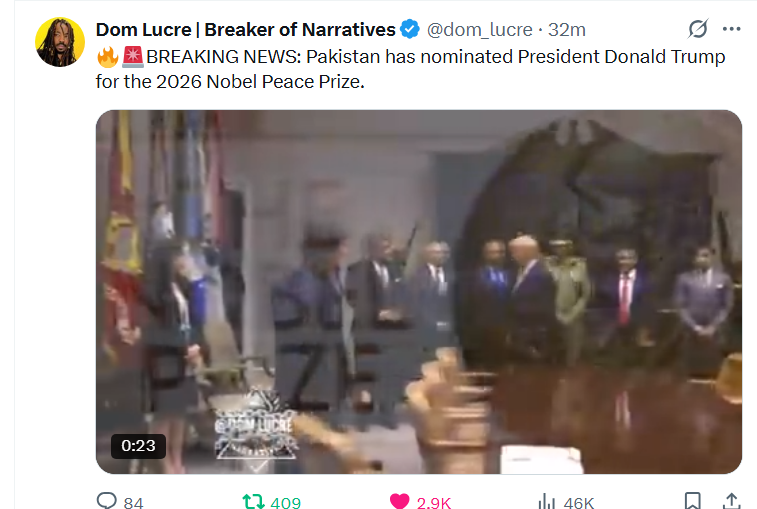Viewport: 757px width, 509px height.
Task: Click the blue verified badge
Action: click(x=410, y=29)
